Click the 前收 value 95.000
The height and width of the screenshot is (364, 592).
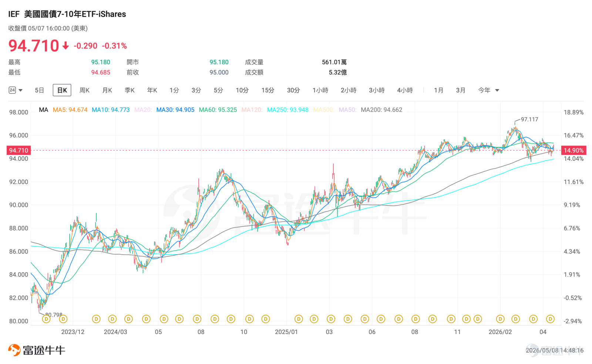click(219, 72)
